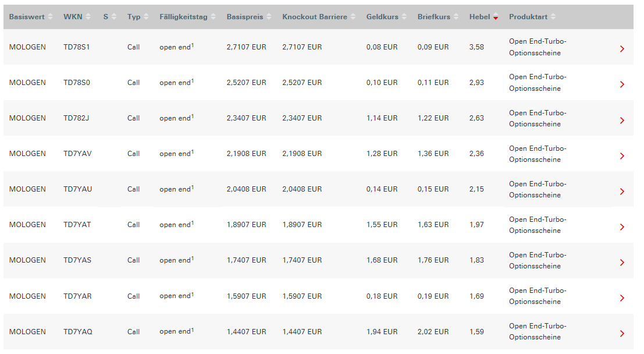Sort by Basispreis column arrows
644x354 pixels.
point(269,17)
